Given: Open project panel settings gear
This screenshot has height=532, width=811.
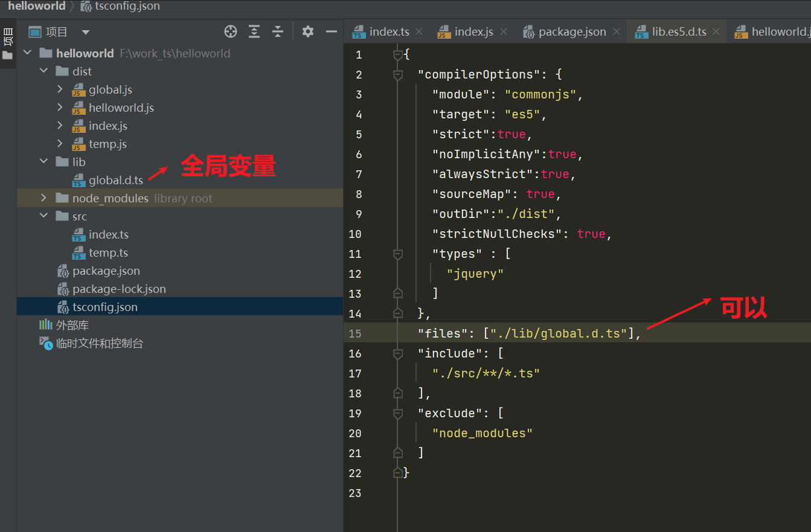Looking at the screenshot, I should pyautogui.click(x=308, y=32).
